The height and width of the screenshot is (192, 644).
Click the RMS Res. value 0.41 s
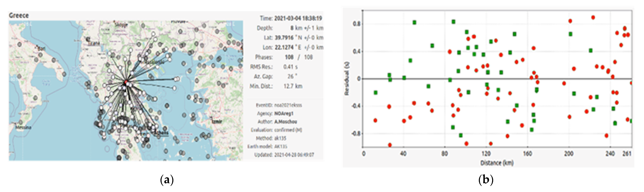pos(291,67)
